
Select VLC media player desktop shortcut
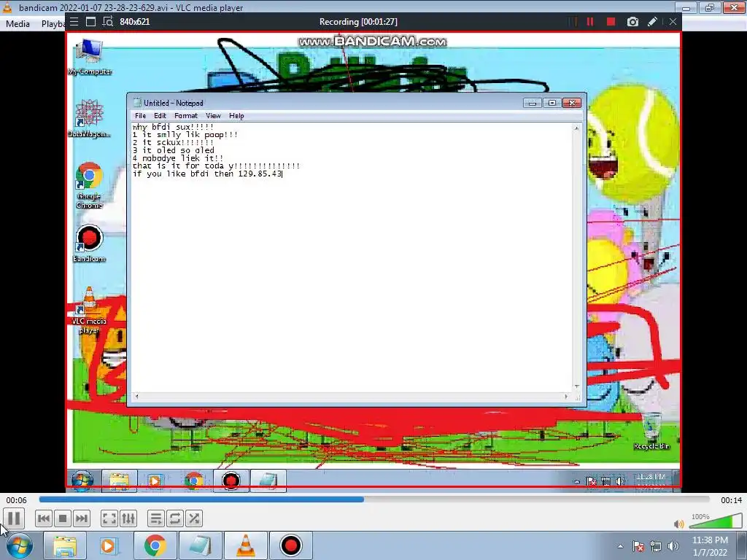click(x=89, y=311)
